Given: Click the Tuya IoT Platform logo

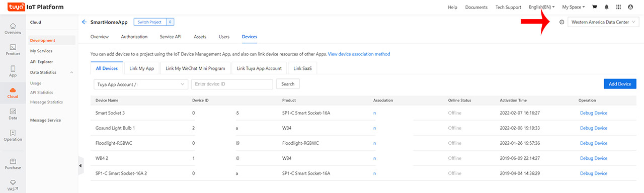Looking at the screenshot, I should tap(35, 7).
